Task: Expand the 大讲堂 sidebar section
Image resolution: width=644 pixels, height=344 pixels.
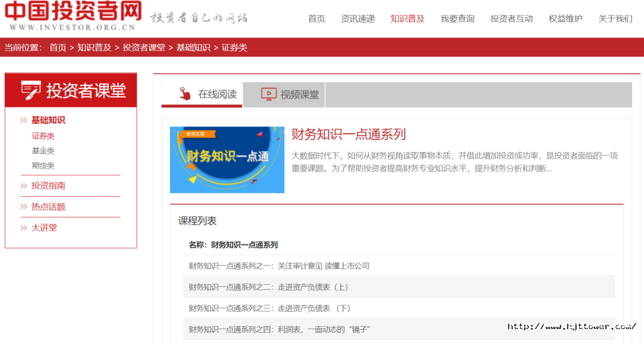Action: click(44, 228)
